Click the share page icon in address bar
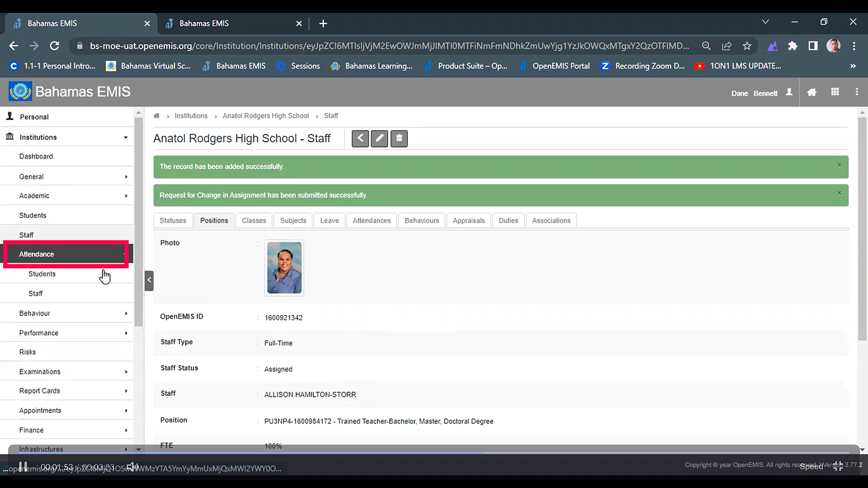 (727, 46)
